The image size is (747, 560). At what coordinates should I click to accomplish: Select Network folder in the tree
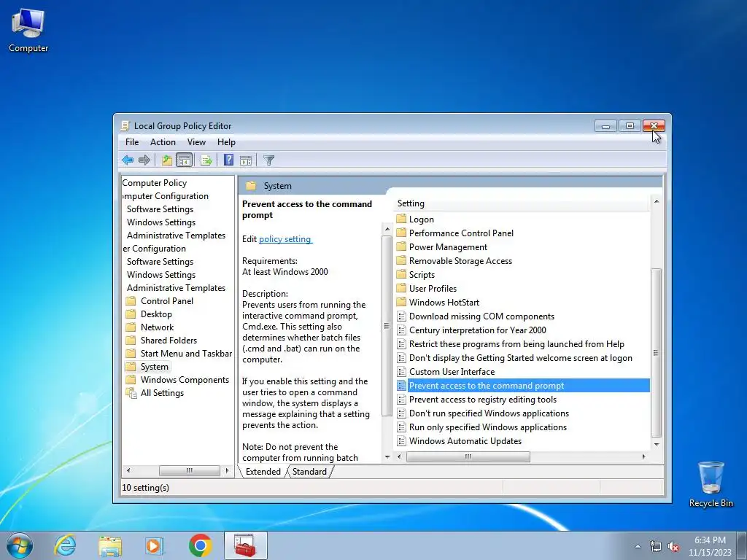click(158, 327)
